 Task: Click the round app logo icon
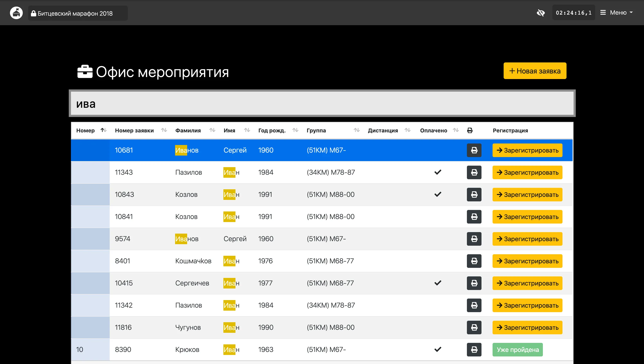16,13
